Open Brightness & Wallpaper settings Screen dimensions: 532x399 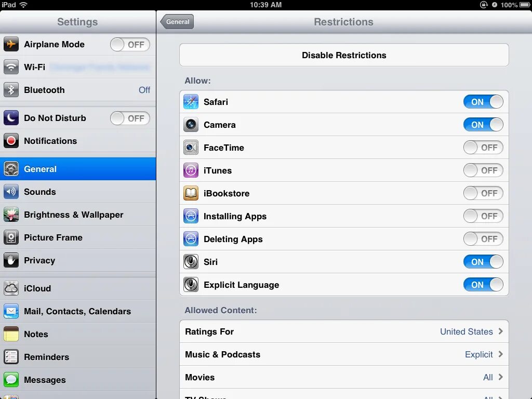[x=78, y=215]
